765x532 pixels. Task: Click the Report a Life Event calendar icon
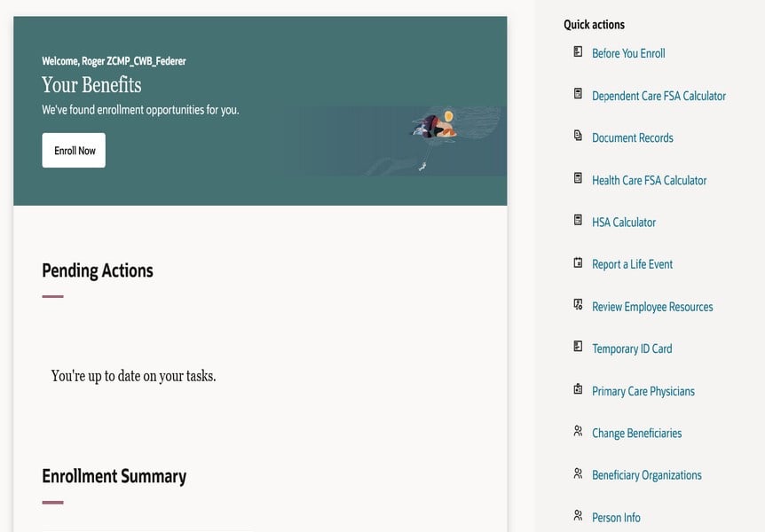coord(577,262)
